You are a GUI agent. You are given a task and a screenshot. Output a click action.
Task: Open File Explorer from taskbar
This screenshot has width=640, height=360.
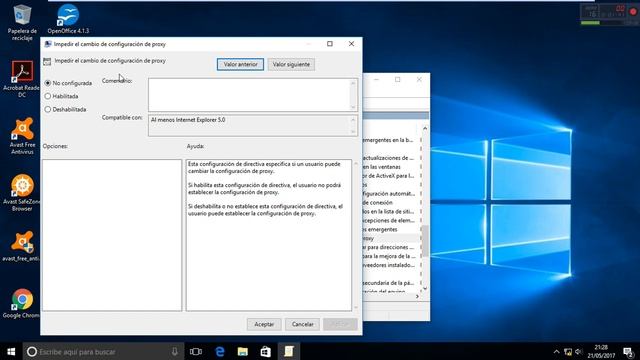coord(243,351)
